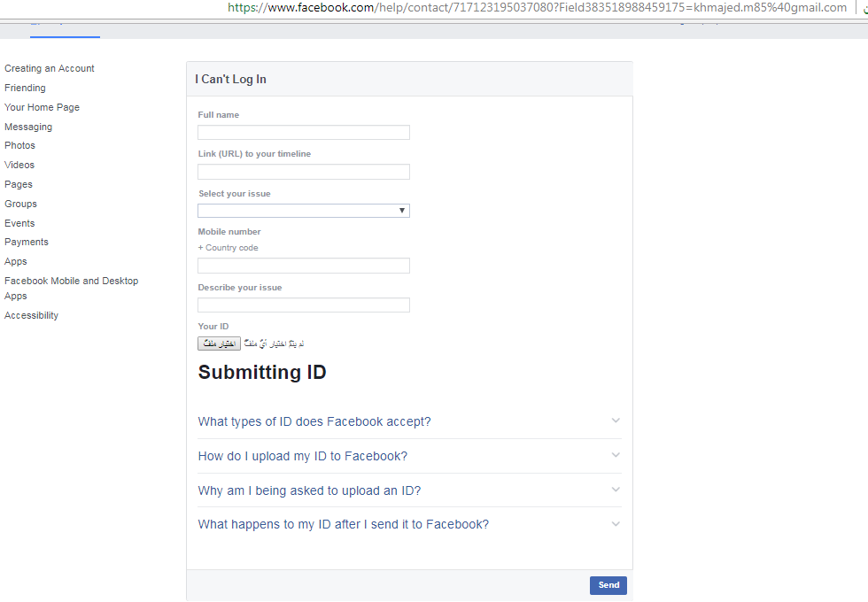Expand Why am I being asked to upload an ID

tap(309, 490)
